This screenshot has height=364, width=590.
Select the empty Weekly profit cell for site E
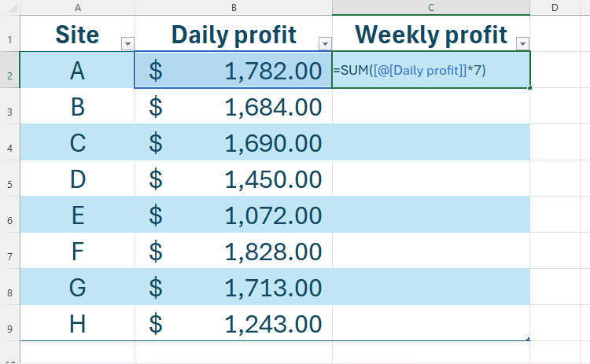pos(431,215)
